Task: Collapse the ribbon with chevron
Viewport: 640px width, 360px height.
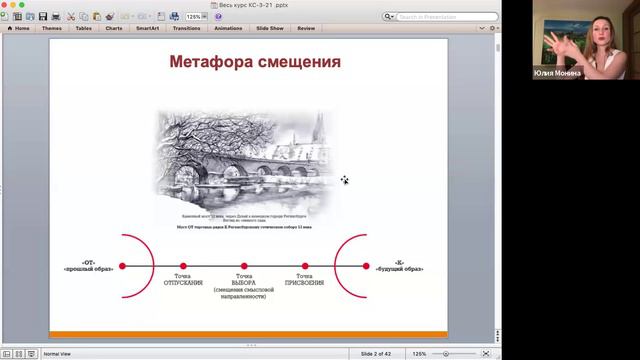Action: tap(482, 28)
